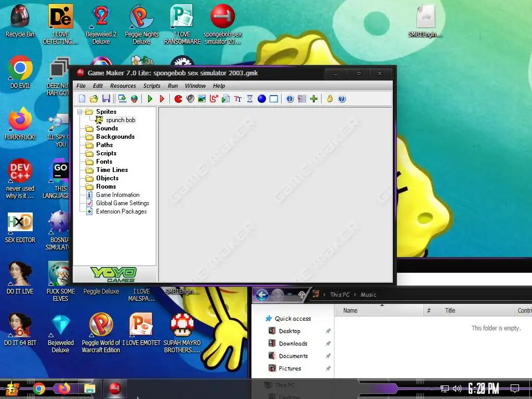Select the Peggle Nights Deluxe shortcut
The image size is (532, 399).
point(141,24)
